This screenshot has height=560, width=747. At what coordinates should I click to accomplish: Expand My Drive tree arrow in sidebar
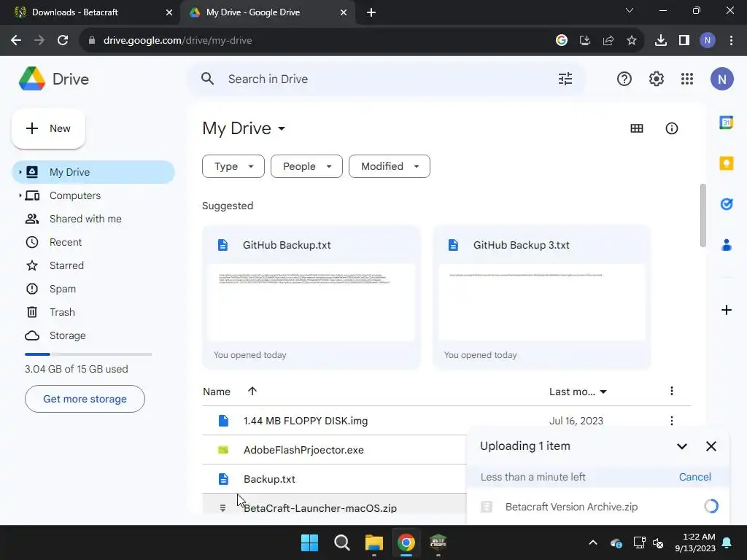click(x=20, y=172)
